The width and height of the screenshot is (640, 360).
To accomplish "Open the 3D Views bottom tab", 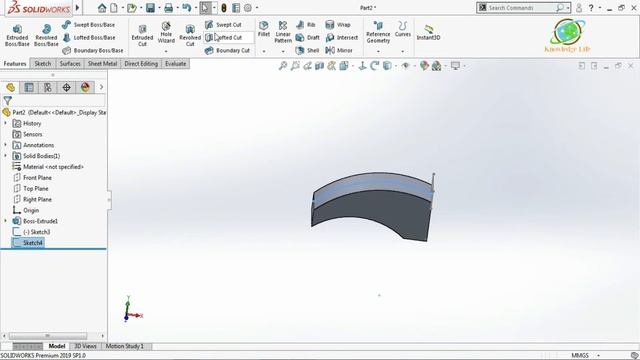I will (x=85, y=346).
